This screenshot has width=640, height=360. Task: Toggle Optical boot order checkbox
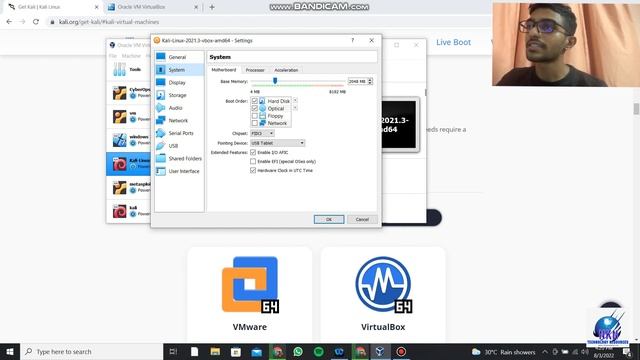click(x=255, y=108)
